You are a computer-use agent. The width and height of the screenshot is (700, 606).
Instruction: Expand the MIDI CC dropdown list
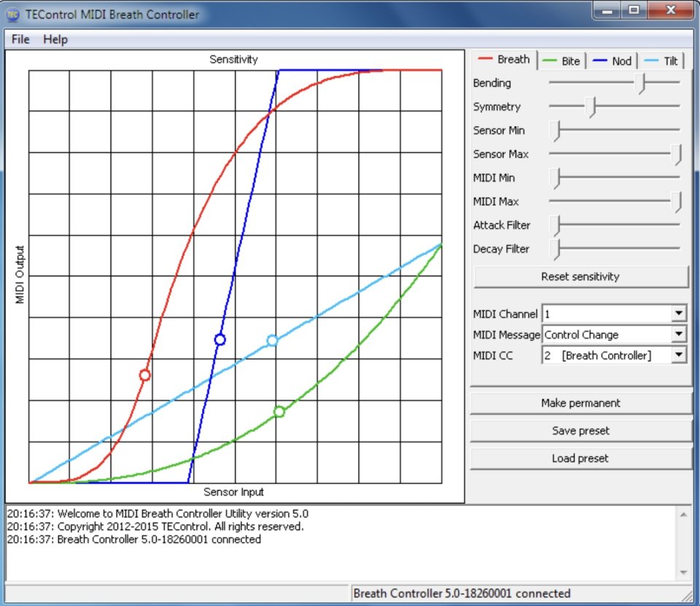click(679, 355)
